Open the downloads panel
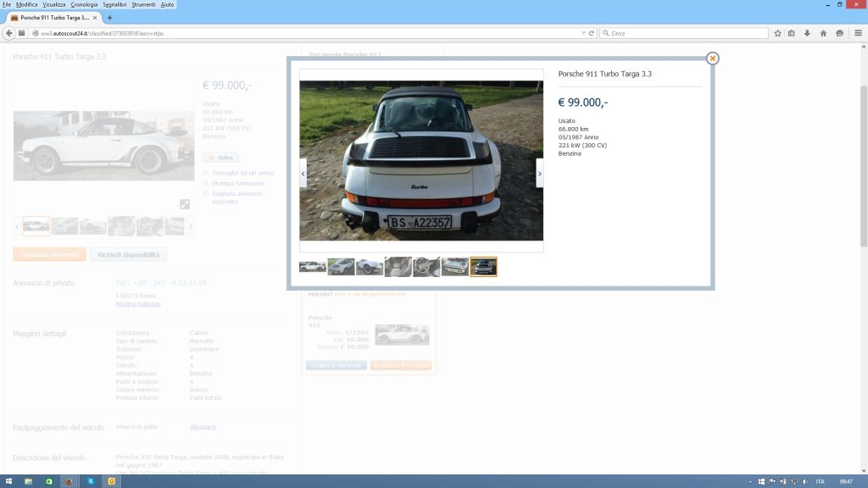 [807, 33]
